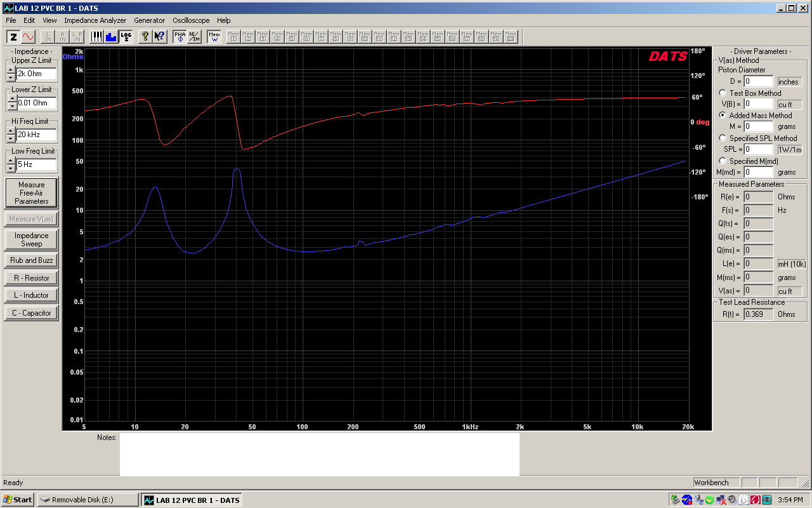Increase the Low Freq Limit with up arrow

pos(11,161)
